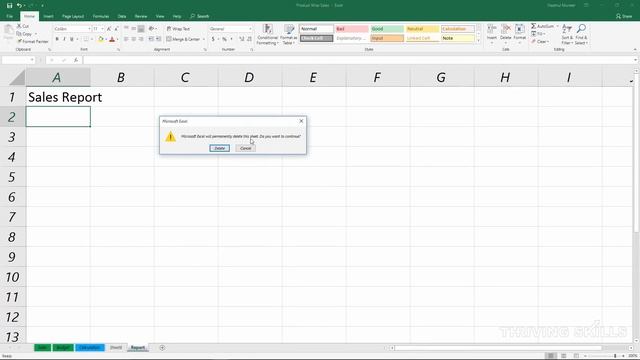Select the blue Calculation sheet tab
This screenshot has height=360, width=640.
point(90,348)
